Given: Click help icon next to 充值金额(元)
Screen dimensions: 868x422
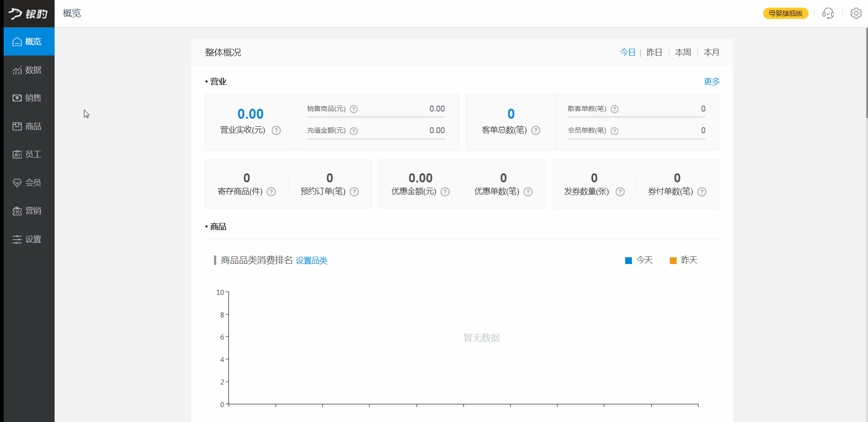Looking at the screenshot, I should [x=354, y=131].
